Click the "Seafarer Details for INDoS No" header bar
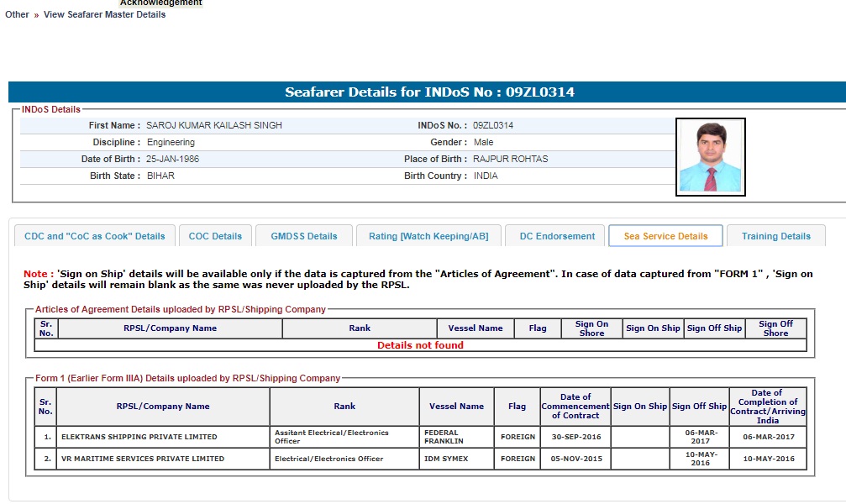846x504 pixels. [428, 92]
